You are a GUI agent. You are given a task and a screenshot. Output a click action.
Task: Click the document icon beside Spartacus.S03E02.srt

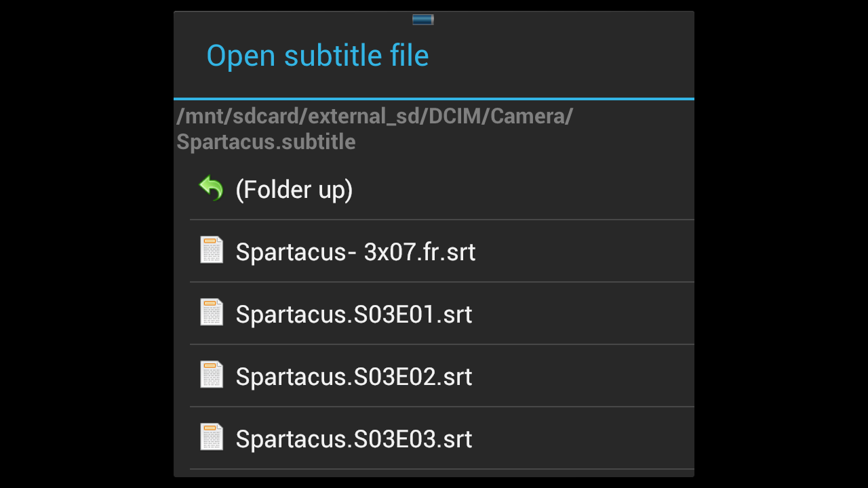tap(212, 375)
